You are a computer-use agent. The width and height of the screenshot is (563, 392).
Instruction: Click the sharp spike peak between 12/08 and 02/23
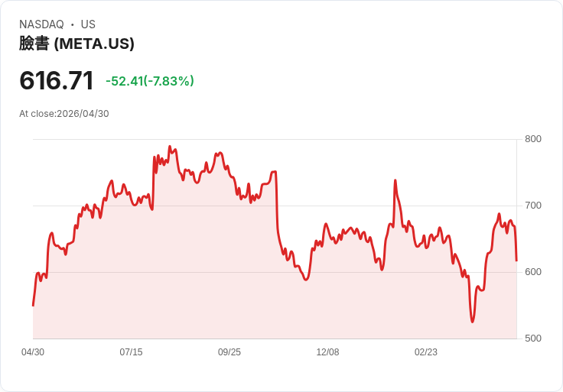(395, 180)
